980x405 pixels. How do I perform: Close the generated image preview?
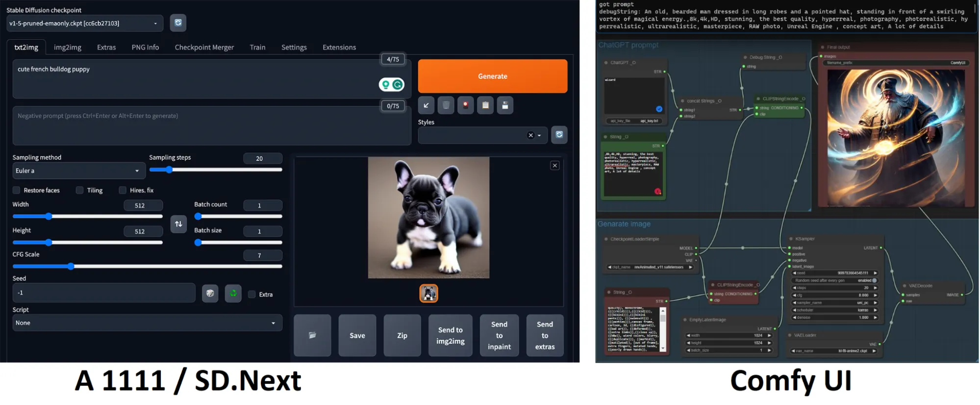click(555, 166)
